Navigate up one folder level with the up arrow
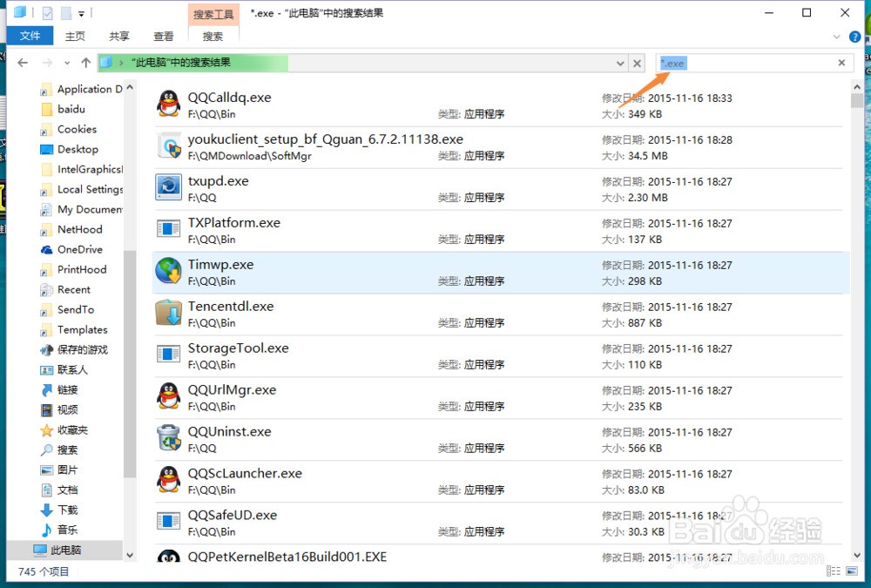The height and width of the screenshot is (588, 871). pyautogui.click(x=84, y=62)
